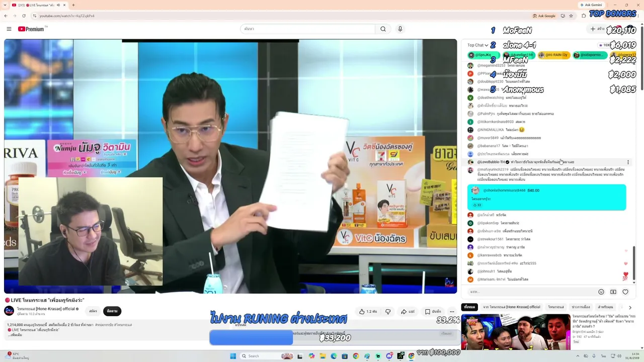Click the Create button in the header

click(598, 29)
